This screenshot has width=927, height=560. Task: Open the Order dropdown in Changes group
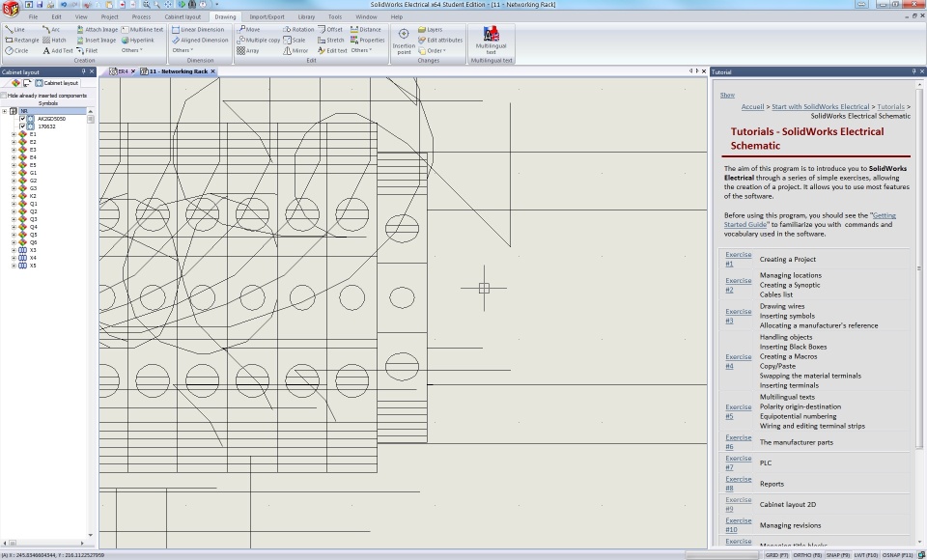coord(433,51)
